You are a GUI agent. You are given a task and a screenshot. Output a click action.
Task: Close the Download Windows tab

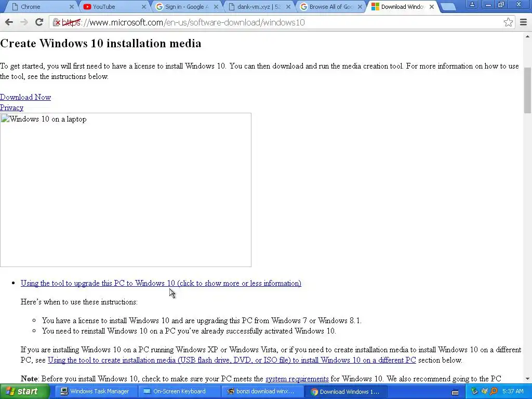432,7
